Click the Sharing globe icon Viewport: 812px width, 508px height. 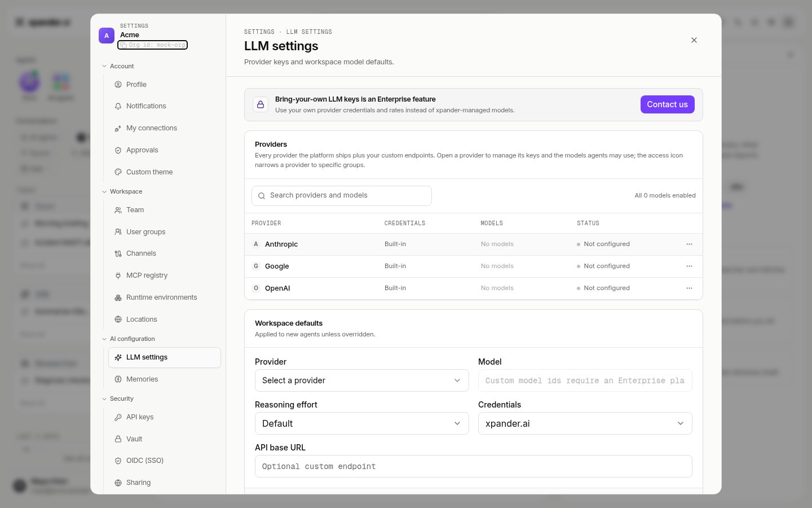coord(118,483)
